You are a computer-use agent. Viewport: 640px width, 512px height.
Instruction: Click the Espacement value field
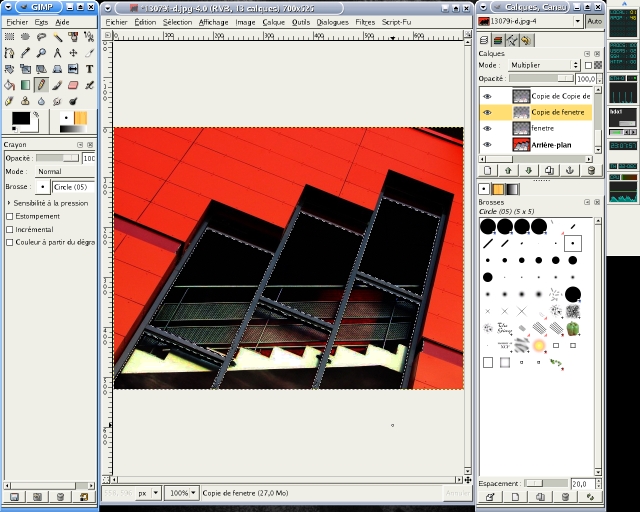(583, 484)
